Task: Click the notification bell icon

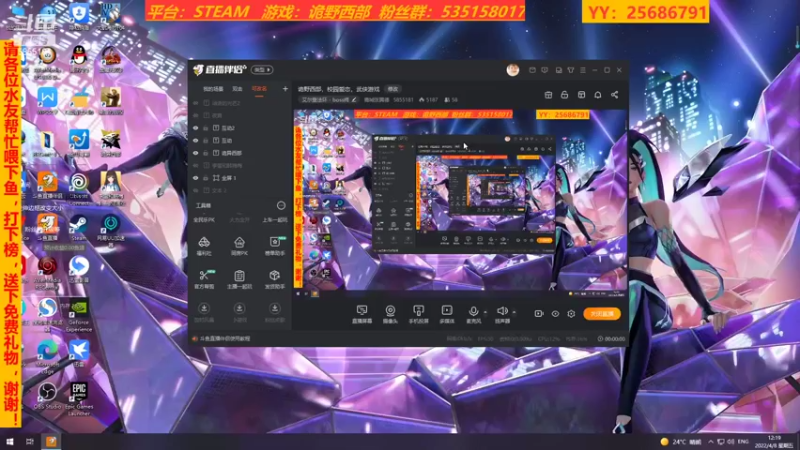Action: coord(597,95)
